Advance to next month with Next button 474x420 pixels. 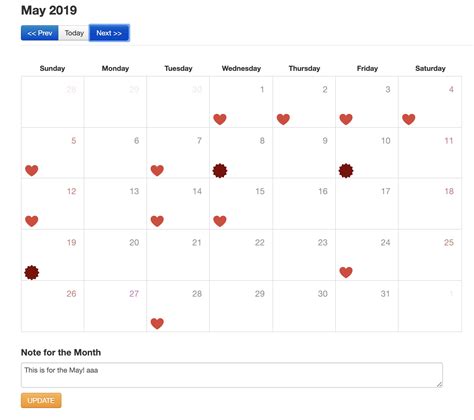[x=109, y=33]
